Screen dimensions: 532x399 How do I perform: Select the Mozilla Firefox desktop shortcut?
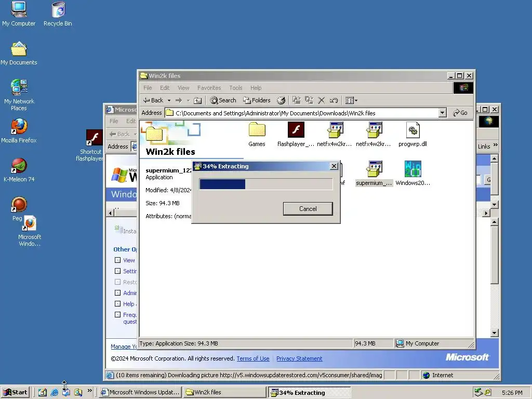click(19, 131)
